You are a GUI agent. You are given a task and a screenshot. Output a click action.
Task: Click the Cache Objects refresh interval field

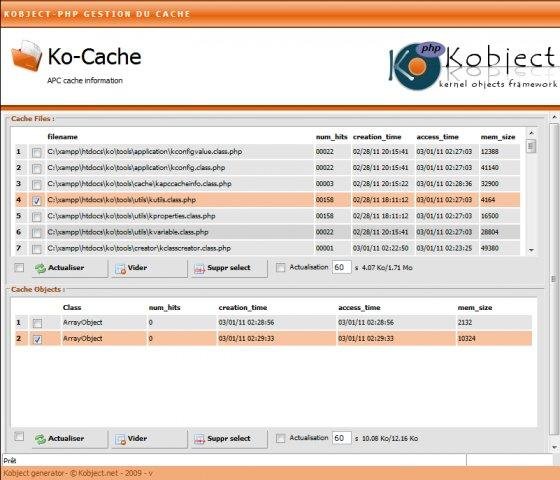[x=341, y=438]
